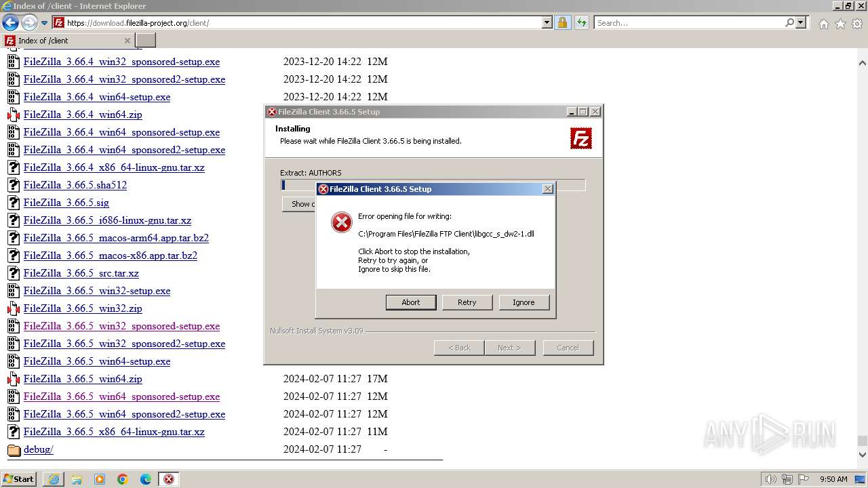Open FileZilla_3.66.5_i686-linux-gnu.tar.xz link
This screenshot has width=868, height=488.
tap(107, 220)
